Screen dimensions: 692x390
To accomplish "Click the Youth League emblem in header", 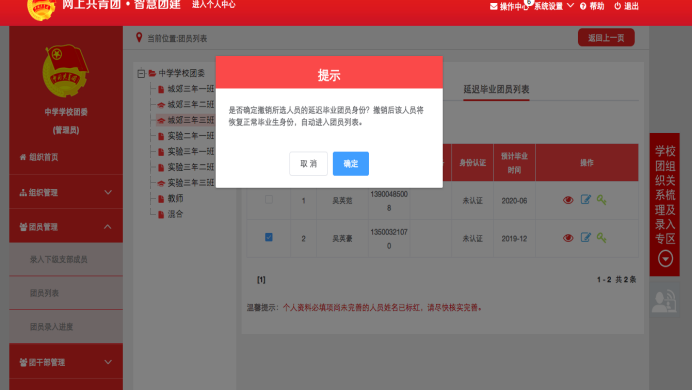I will [x=41, y=9].
